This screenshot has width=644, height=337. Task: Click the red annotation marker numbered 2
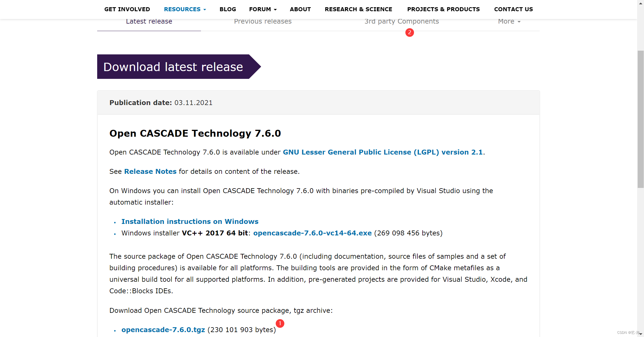tap(409, 33)
